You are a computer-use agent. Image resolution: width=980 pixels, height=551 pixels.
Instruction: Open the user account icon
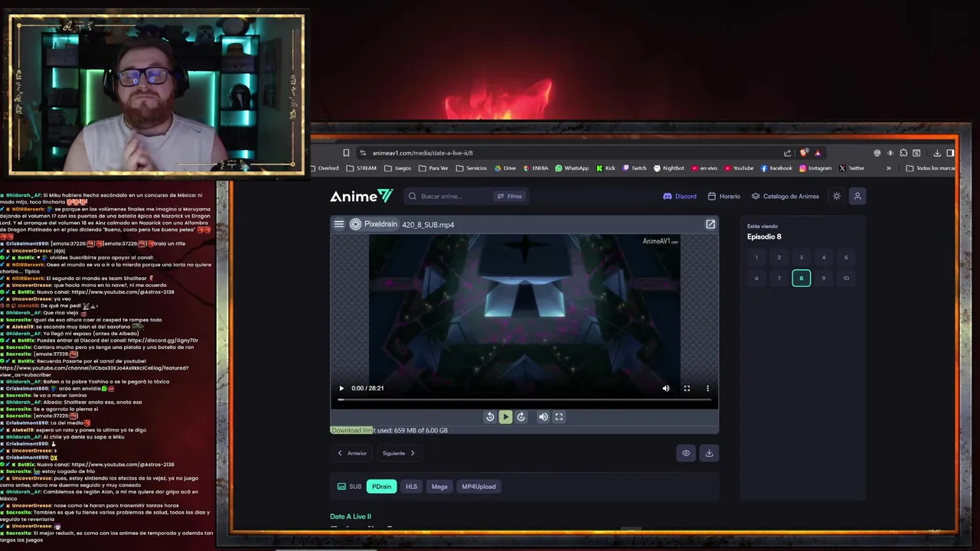click(857, 196)
